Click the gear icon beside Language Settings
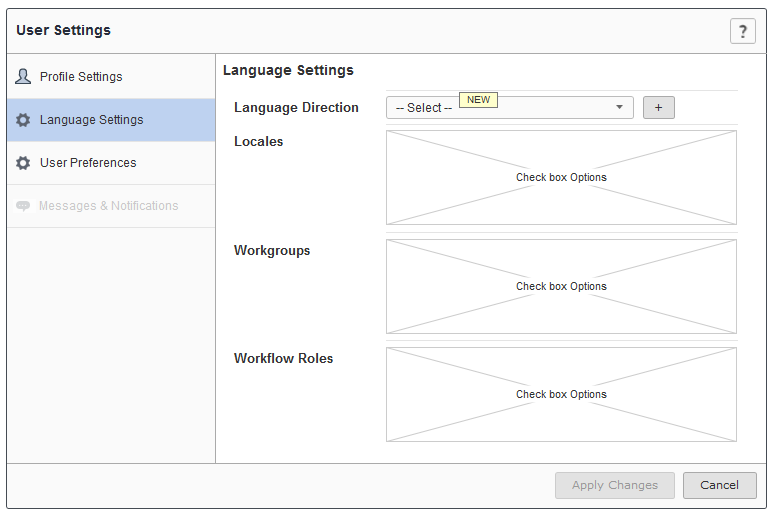 23,120
